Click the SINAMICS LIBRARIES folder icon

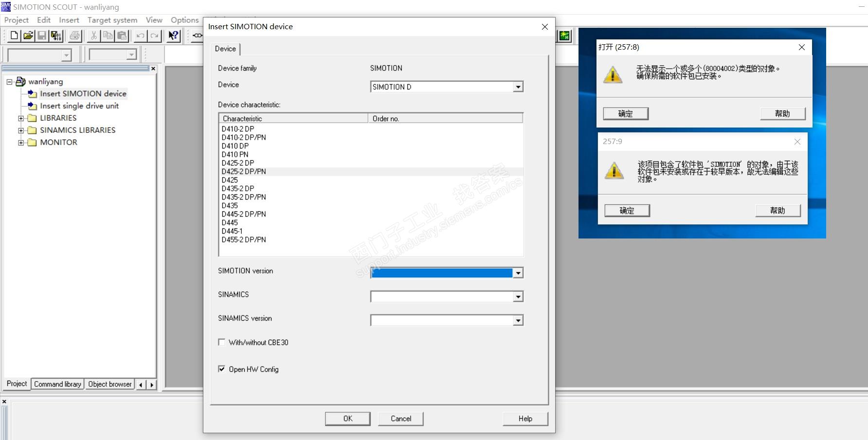[x=33, y=130]
